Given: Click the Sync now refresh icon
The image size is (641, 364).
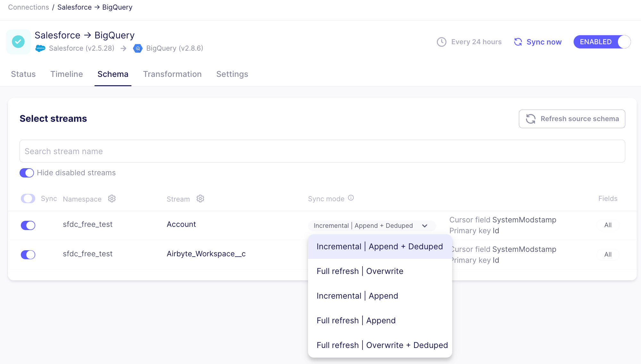Looking at the screenshot, I should (x=518, y=42).
